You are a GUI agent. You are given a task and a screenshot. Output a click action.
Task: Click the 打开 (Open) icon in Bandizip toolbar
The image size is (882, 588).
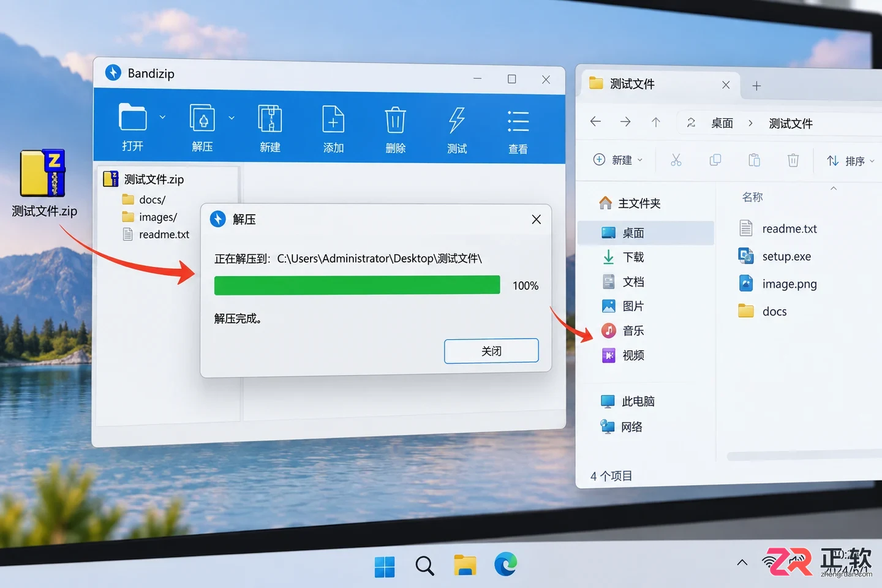(133, 117)
